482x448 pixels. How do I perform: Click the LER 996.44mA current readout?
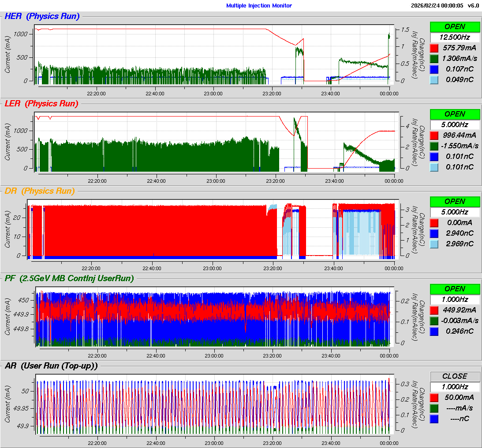pyautogui.click(x=459, y=135)
